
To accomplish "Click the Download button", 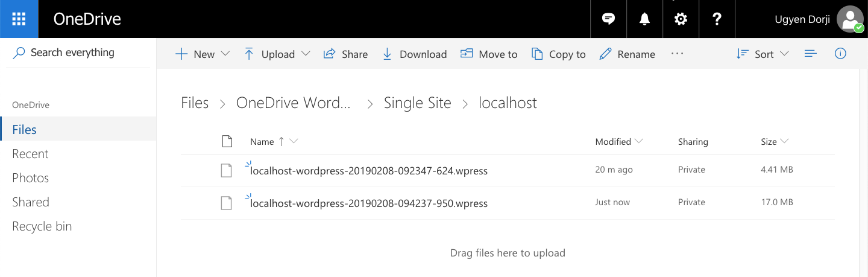I will (415, 54).
